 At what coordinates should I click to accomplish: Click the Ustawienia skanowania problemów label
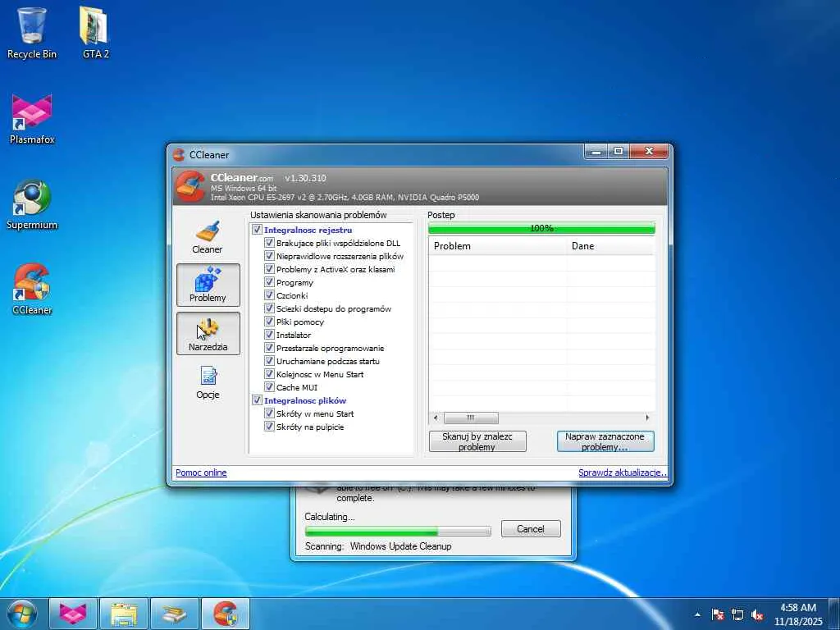[x=318, y=215]
